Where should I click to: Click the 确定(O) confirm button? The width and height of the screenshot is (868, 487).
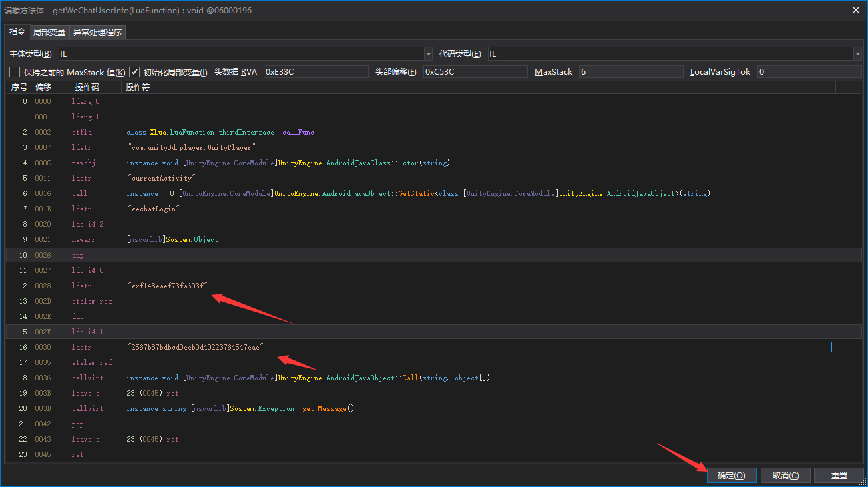point(731,475)
